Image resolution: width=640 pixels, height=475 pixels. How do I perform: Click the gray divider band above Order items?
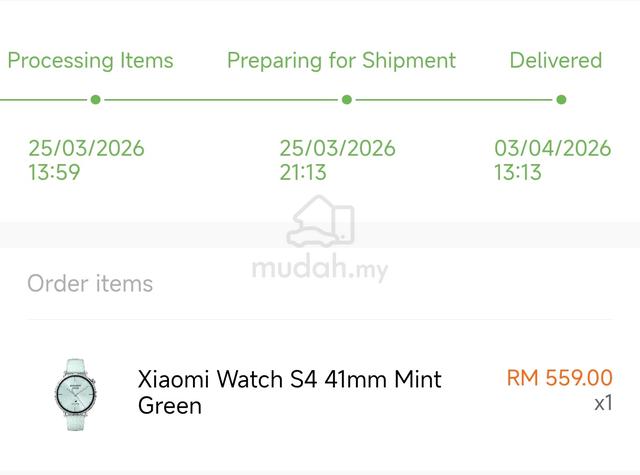point(320,235)
